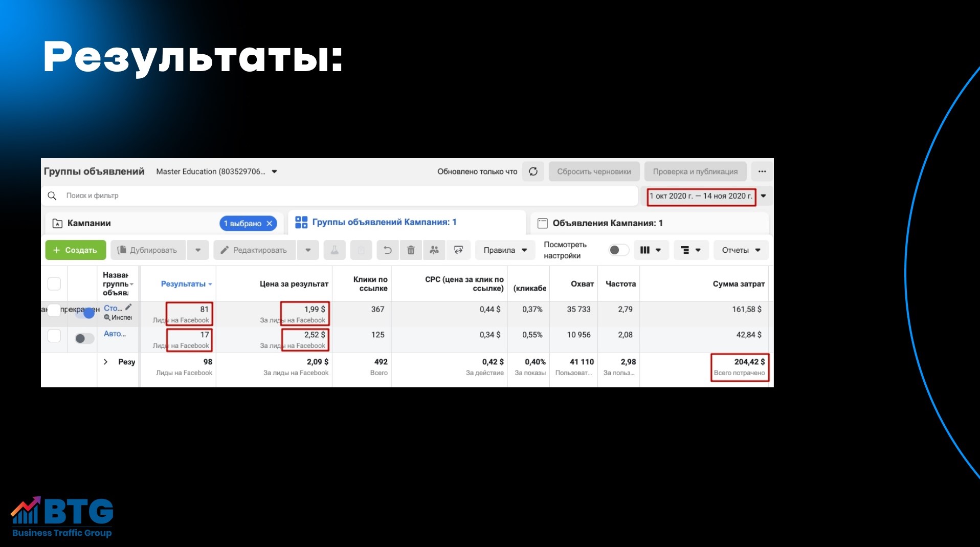980x547 pixels.
Task: Click the refresh data icon
Action: (533, 171)
